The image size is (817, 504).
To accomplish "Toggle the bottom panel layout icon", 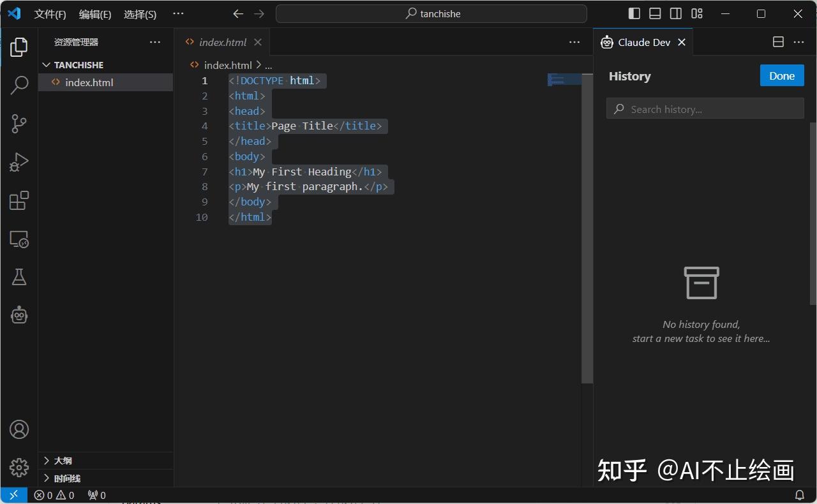I will (655, 13).
